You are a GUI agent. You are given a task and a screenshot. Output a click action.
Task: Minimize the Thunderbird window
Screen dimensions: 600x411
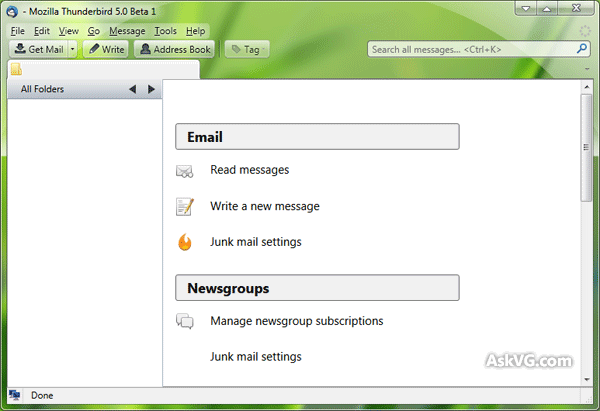[x=526, y=8]
